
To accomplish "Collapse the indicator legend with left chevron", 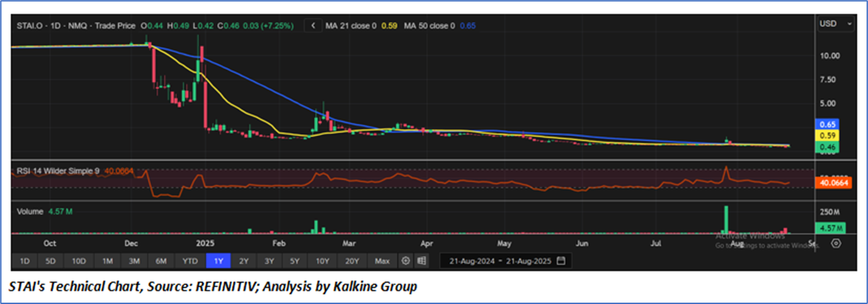I will coord(313,26).
